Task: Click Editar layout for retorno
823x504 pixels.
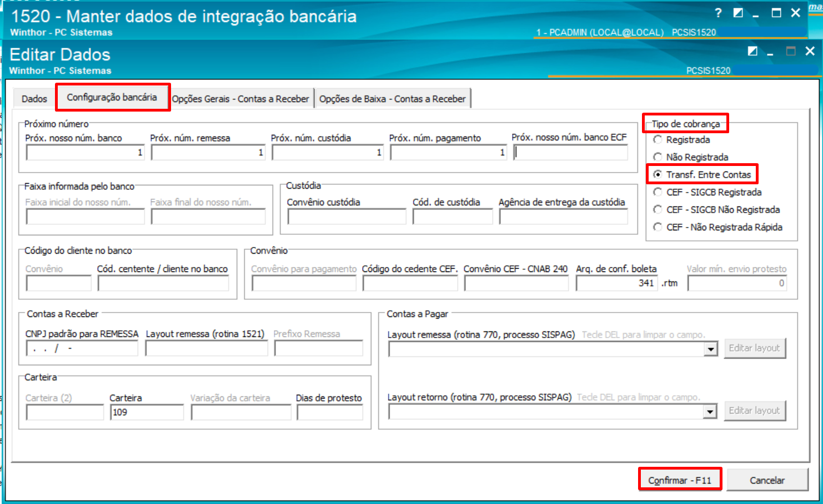Action: pos(755,411)
